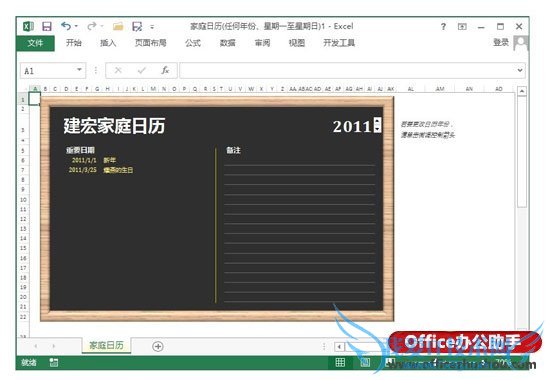Screen dimensions: 550x380
Task: Click the 2011/1/1 date entry
Action: 84,160
